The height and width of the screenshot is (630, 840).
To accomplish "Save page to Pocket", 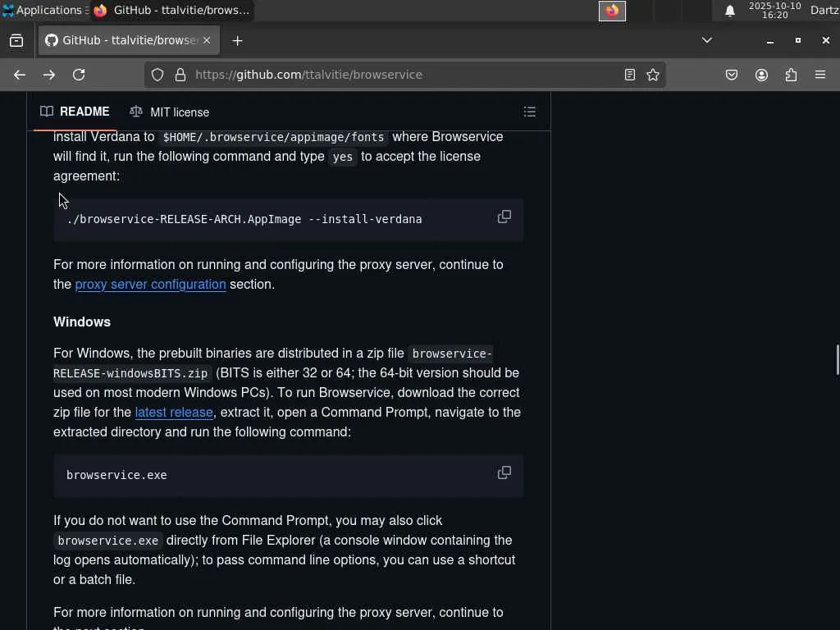I will (x=732, y=75).
